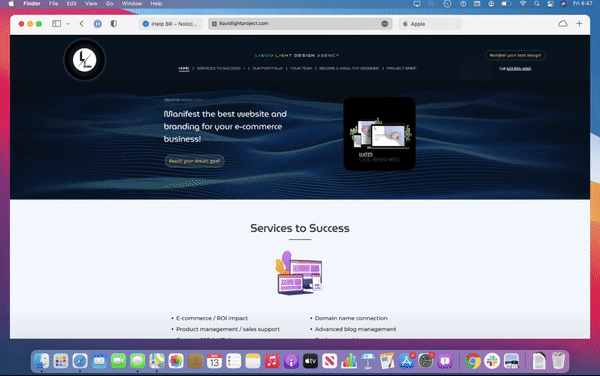Screen dimensions: 600x376
Task: Click the Reach your dream goal button
Action: coord(194,161)
